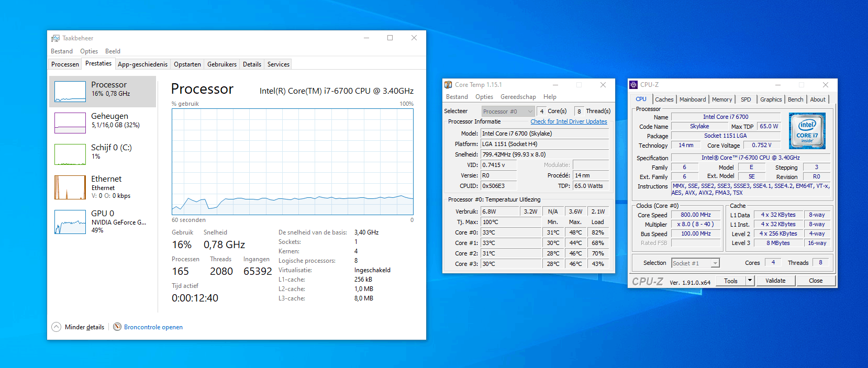The width and height of the screenshot is (868, 368).
Task: Click the CPU-Z title bar chip icon
Action: click(633, 85)
